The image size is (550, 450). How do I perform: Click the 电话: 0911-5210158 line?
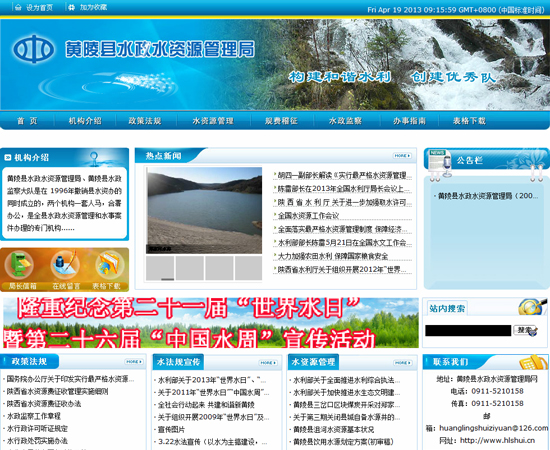(x=487, y=391)
